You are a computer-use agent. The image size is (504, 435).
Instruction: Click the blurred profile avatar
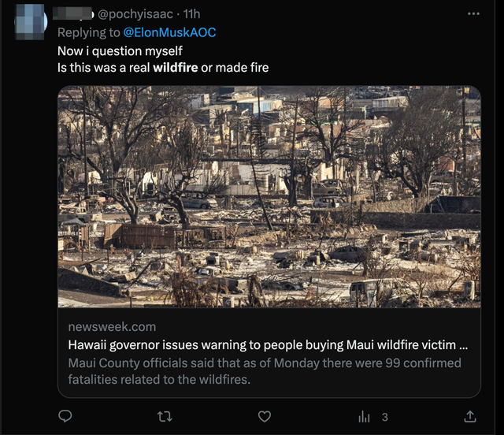[x=30, y=20]
